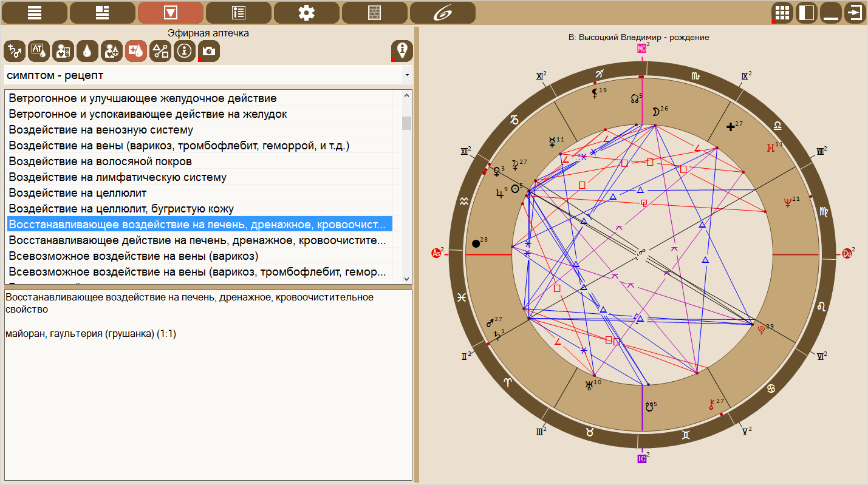Select 'Воздействие на целлюлит' list entry
Image resolution: width=868 pixels, height=485 pixels.
tap(78, 193)
